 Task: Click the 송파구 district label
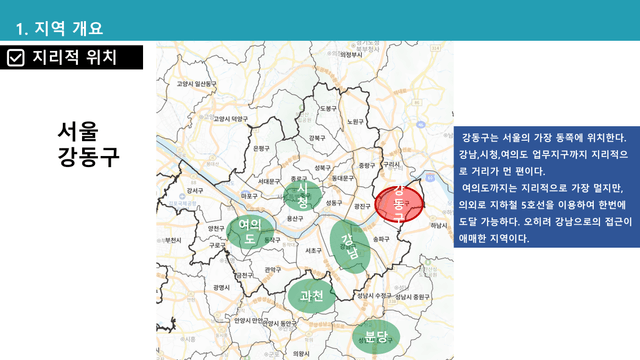(381, 239)
